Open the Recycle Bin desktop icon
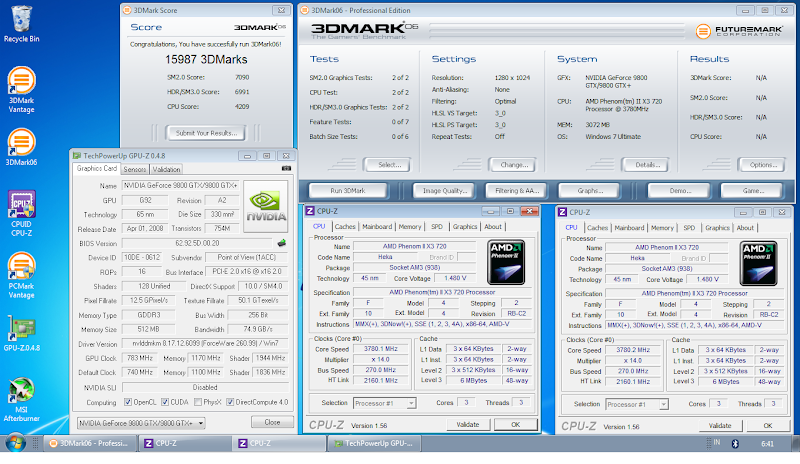Screen dimensions: 800x464 click(21, 23)
